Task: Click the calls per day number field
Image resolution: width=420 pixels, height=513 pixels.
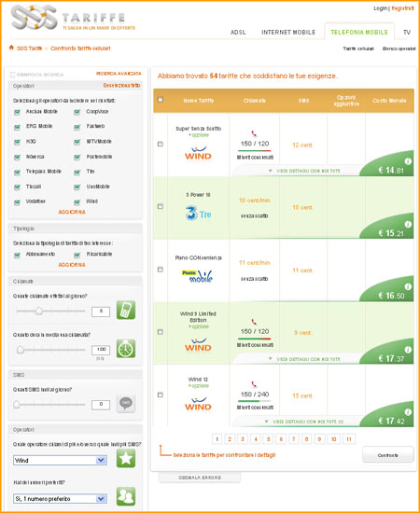Action: (101, 312)
